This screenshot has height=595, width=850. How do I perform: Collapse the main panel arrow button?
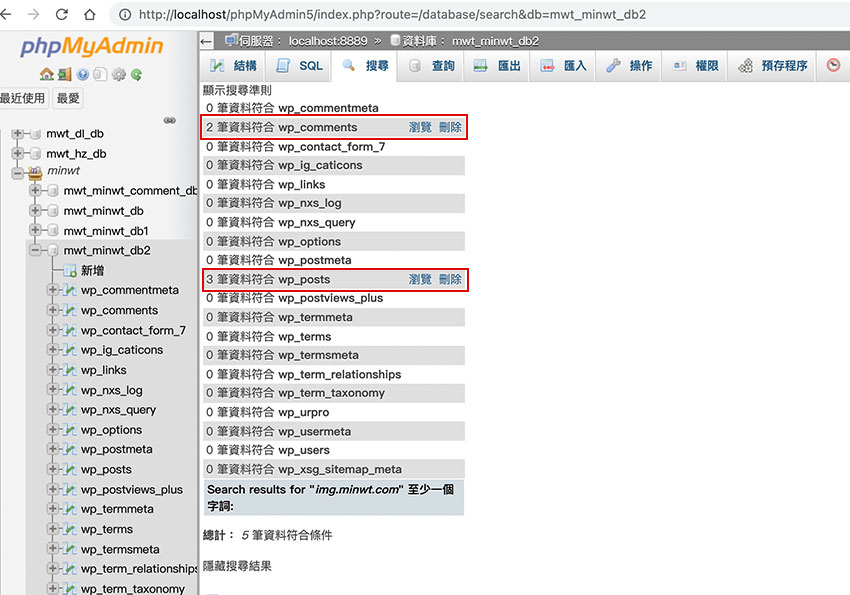(x=206, y=41)
